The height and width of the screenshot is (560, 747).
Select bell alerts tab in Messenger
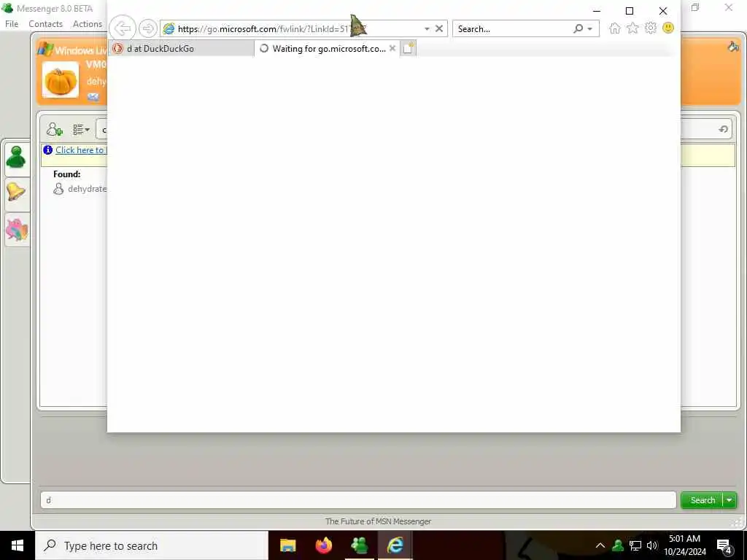(16, 192)
